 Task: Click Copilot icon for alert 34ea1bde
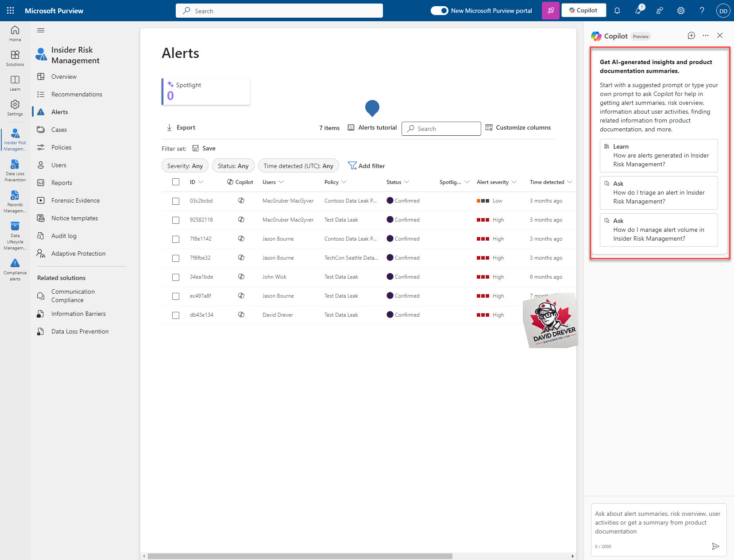click(x=241, y=277)
